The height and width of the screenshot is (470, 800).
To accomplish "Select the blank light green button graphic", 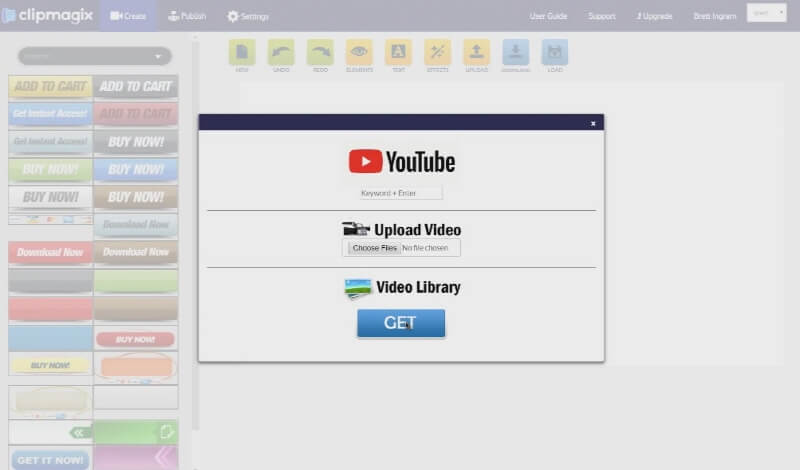I will [x=136, y=281].
